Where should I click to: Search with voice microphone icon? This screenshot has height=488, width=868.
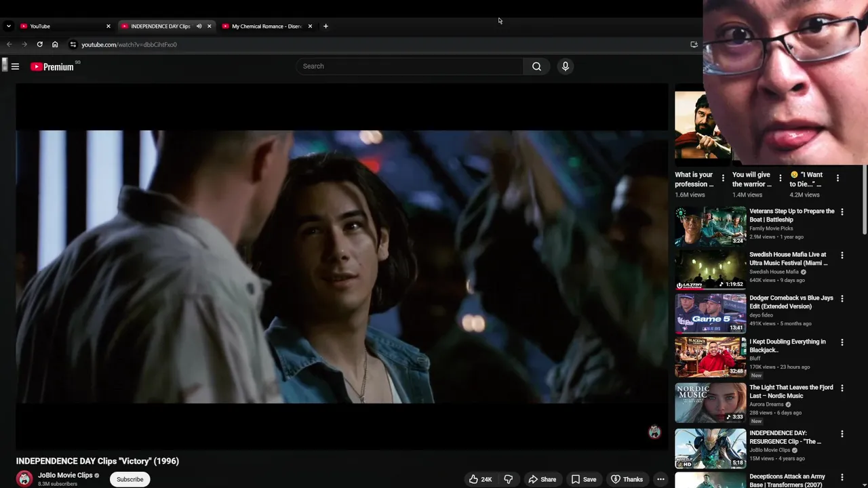[565, 66]
